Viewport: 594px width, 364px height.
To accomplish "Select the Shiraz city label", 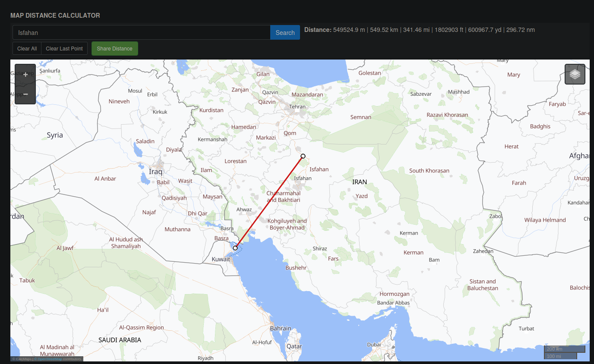I will pyautogui.click(x=320, y=249).
